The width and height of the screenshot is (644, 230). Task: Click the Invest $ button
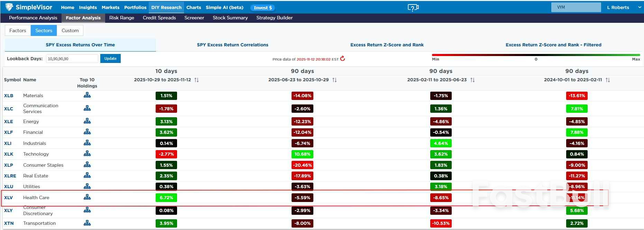[x=263, y=8]
